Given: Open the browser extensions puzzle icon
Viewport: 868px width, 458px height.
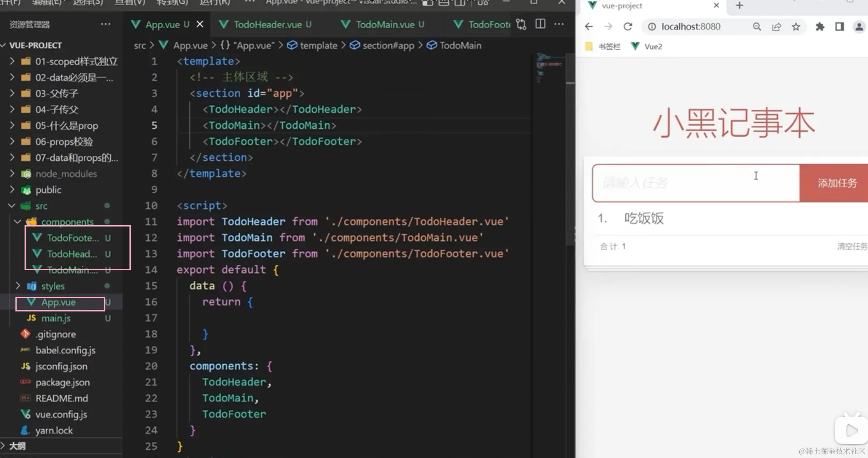Looking at the screenshot, I should click(x=820, y=27).
